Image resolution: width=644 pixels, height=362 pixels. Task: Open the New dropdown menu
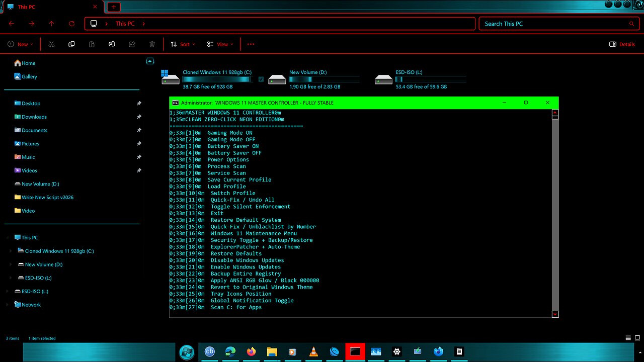click(x=21, y=44)
